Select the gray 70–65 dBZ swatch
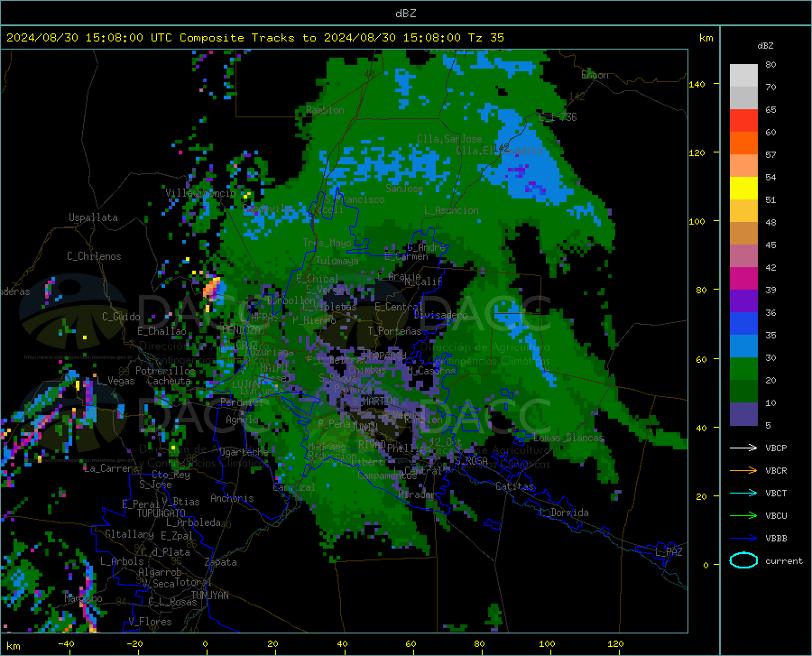 coord(743,98)
